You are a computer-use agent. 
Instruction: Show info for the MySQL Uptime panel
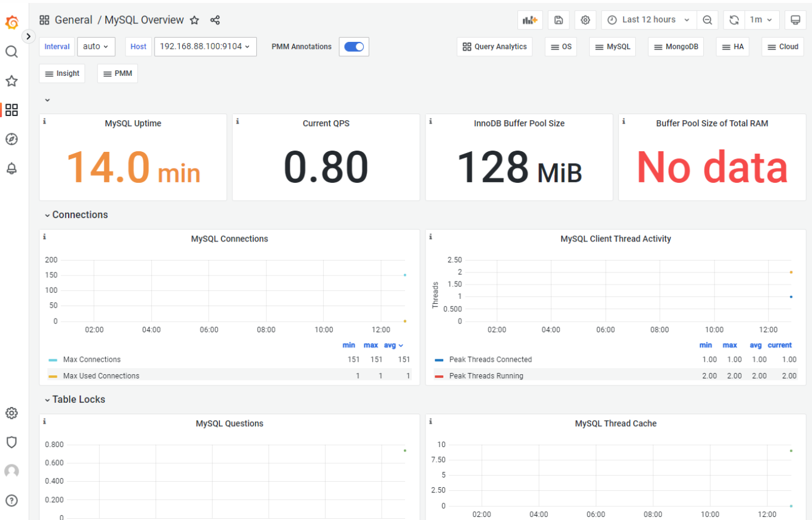[x=45, y=121]
